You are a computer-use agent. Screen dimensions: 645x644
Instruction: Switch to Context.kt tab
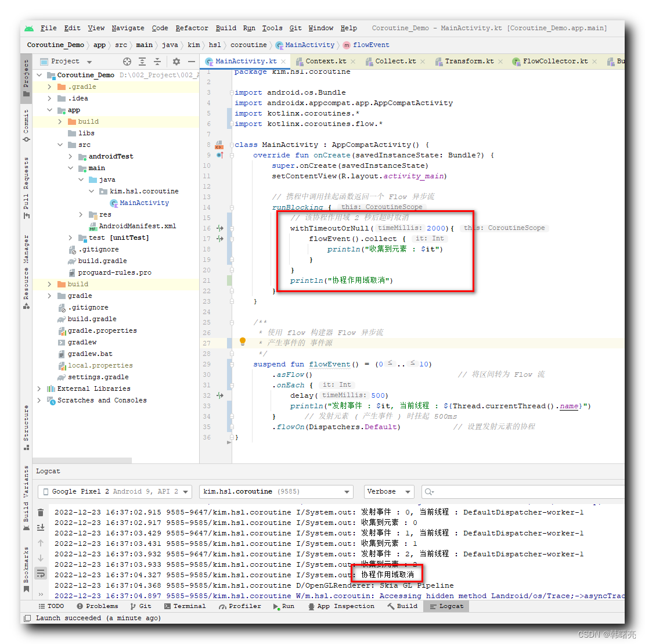point(325,62)
